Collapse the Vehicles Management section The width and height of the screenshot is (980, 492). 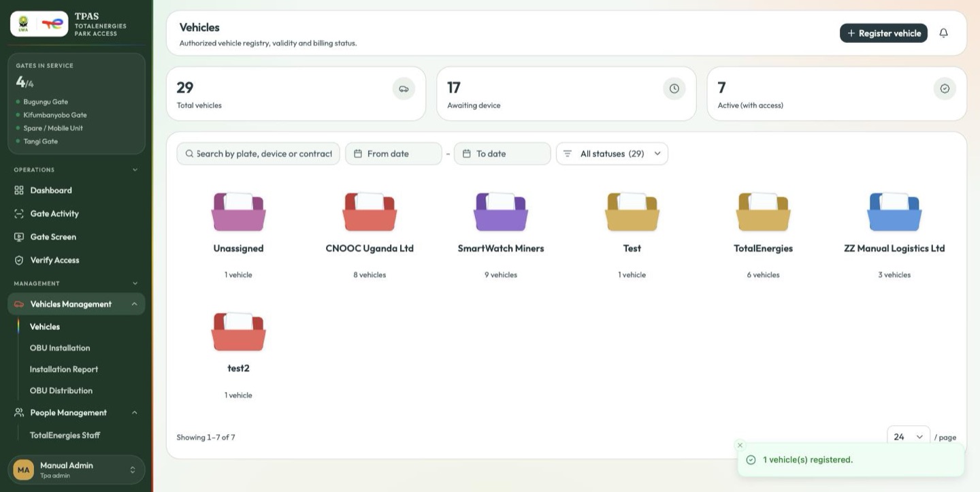click(x=134, y=304)
